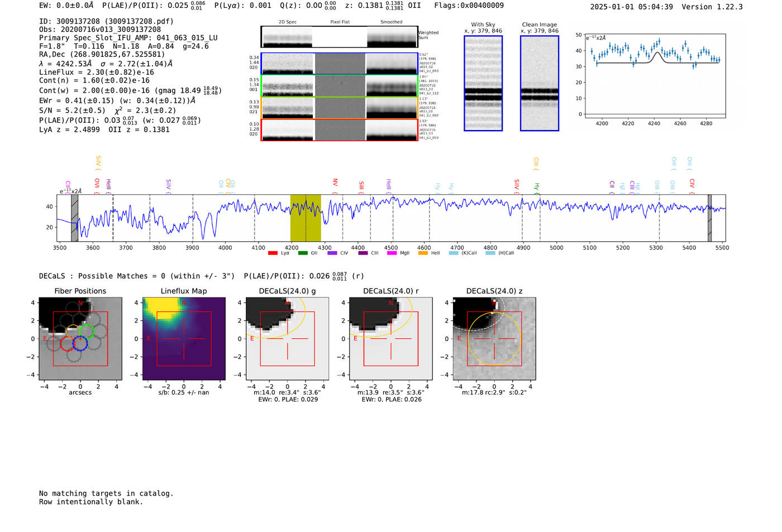Click the red-bordered 2D spectrum fiber row

point(340,130)
